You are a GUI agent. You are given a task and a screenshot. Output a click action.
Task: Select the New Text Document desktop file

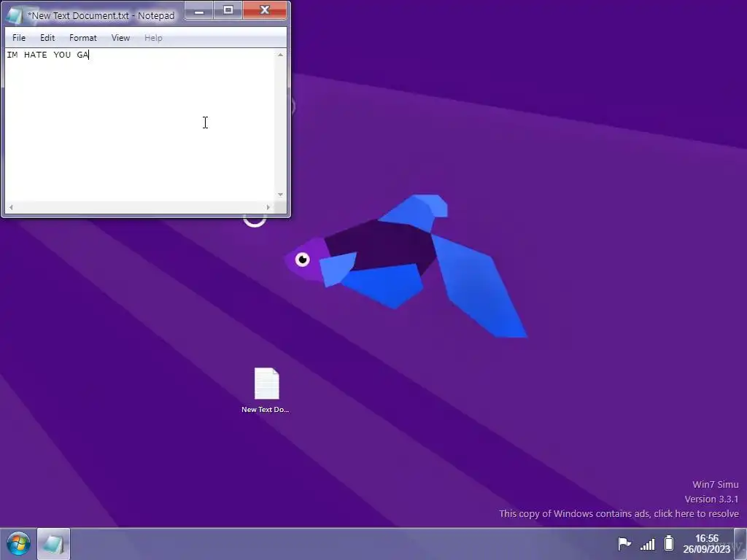point(266,390)
